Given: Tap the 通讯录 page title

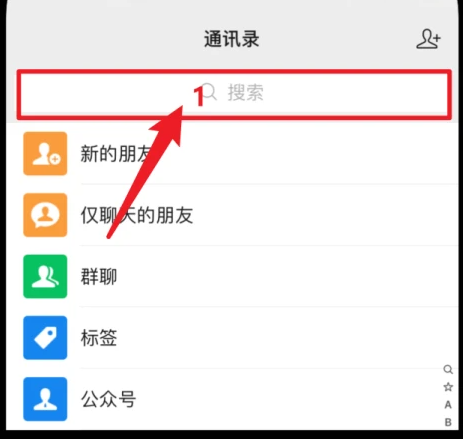Looking at the screenshot, I should (x=232, y=39).
